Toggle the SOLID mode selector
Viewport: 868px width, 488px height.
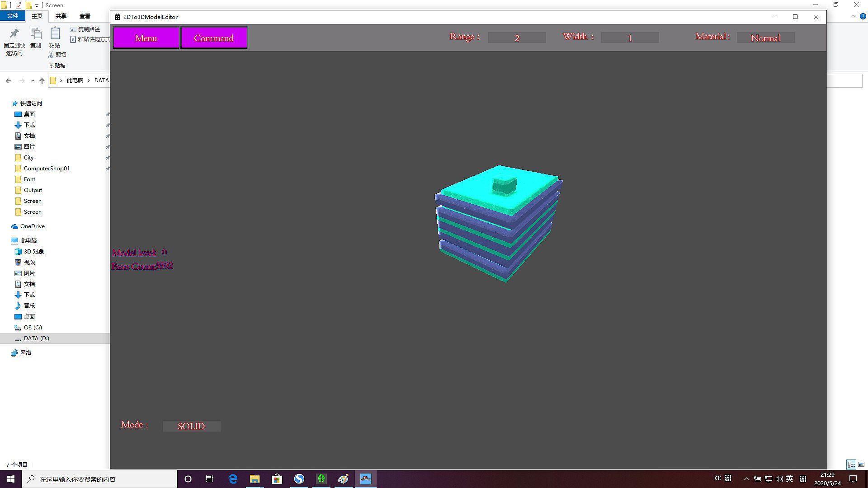pyautogui.click(x=191, y=426)
